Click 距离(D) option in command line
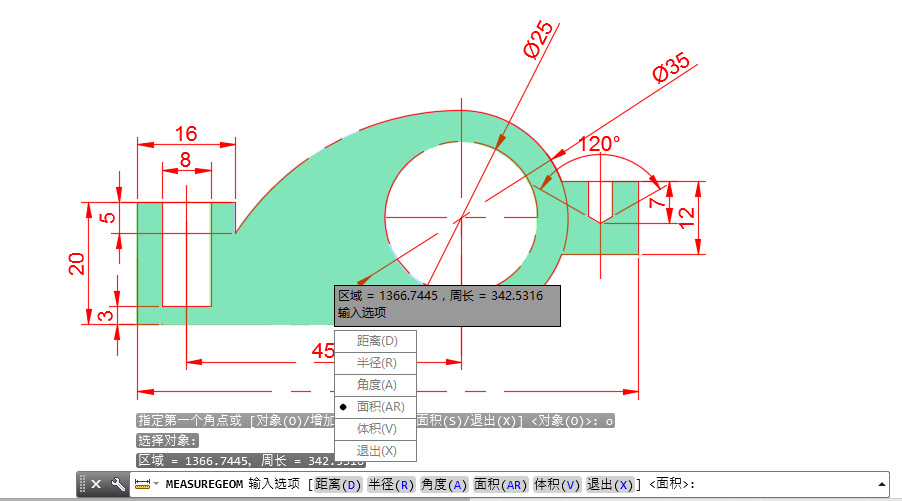This screenshot has width=902, height=501. (x=338, y=485)
